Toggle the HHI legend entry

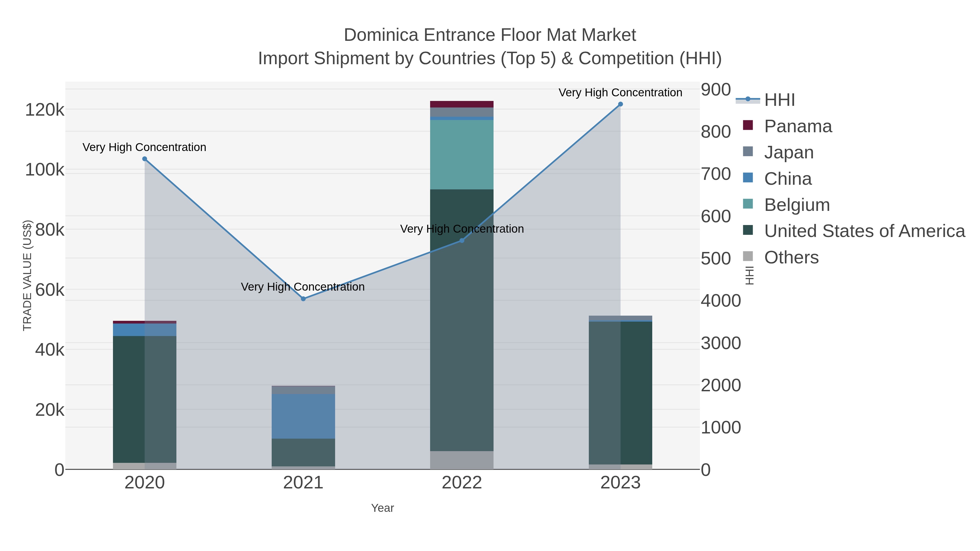click(765, 100)
